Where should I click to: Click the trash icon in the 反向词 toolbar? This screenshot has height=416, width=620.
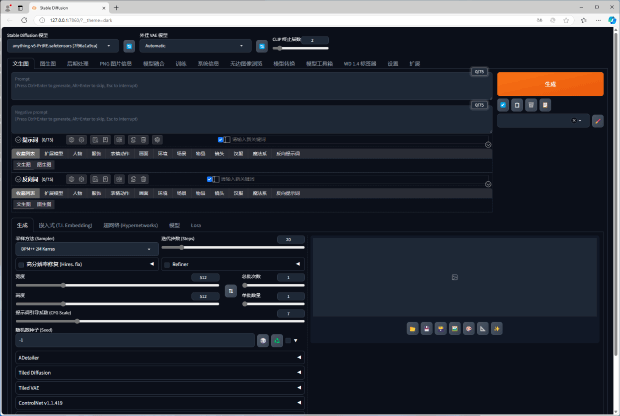tap(144, 180)
